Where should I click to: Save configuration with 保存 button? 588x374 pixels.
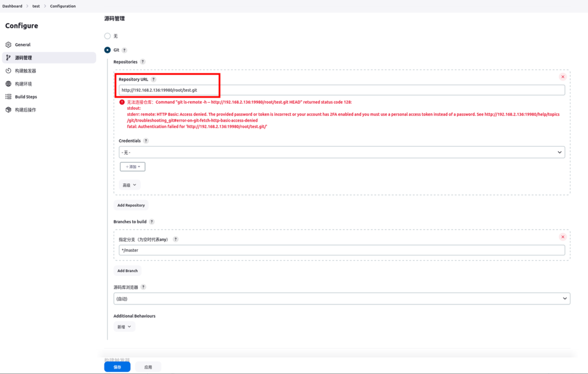(117, 367)
